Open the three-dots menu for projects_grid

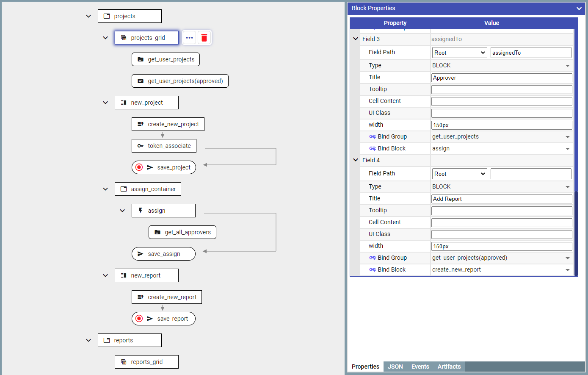point(189,38)
